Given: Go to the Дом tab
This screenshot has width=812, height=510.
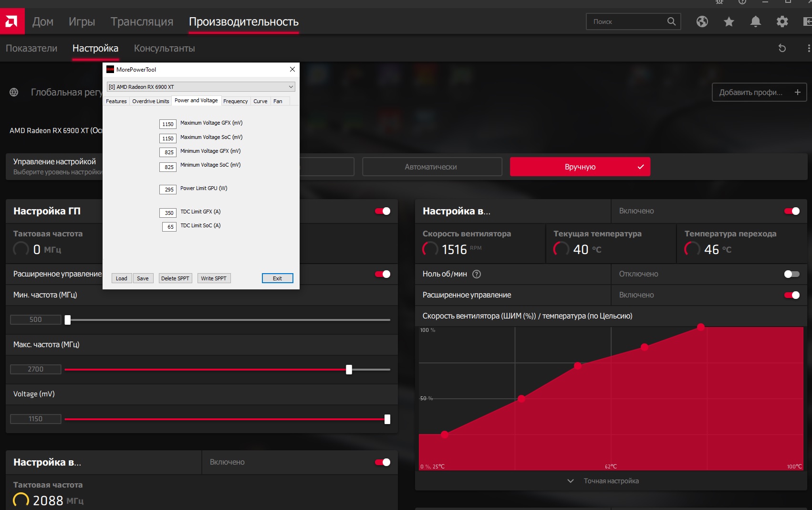Looking at the screenshot, I should pos(43,21).
